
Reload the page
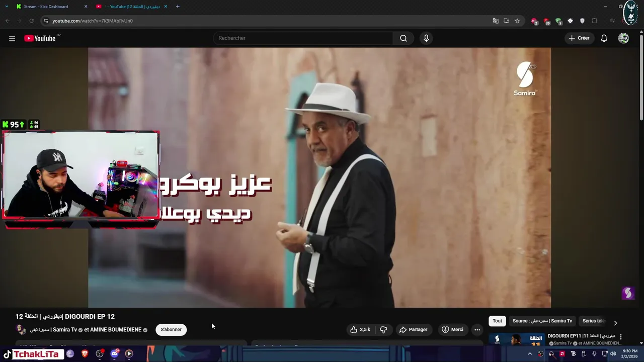click(x=31, y=21)
